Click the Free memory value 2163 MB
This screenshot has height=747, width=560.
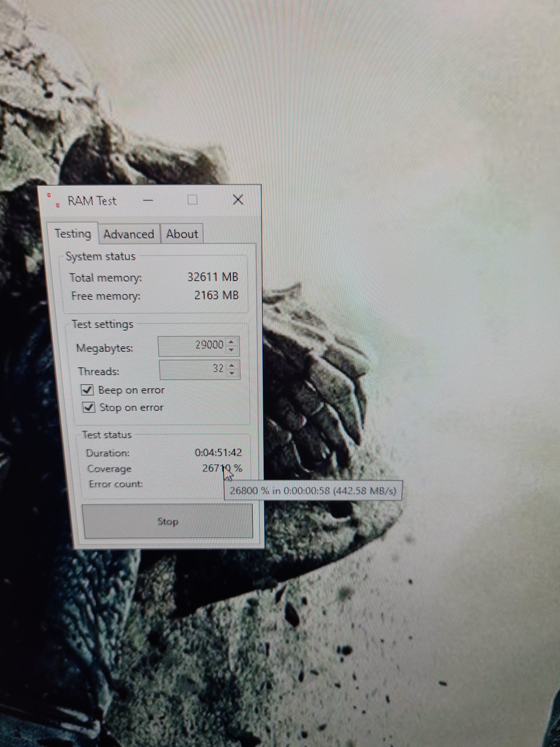click(216, 296)
